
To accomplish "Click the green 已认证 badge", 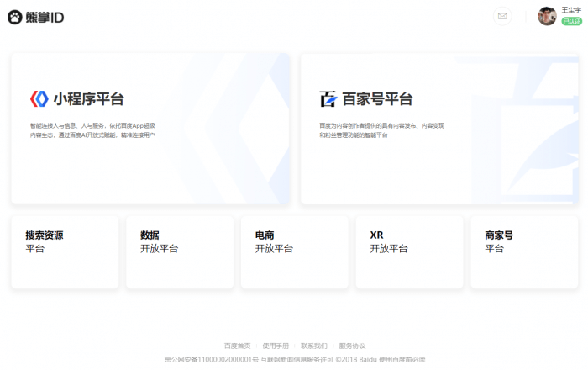I will 571,21.
